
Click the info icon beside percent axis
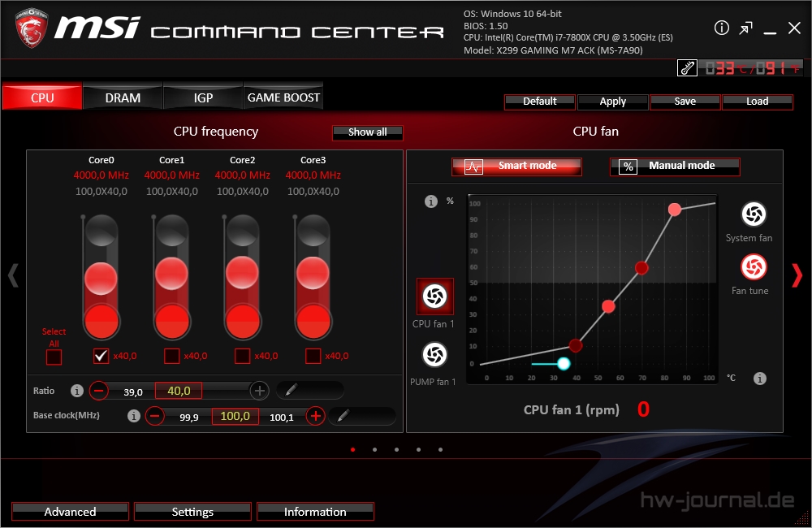[x=431, y=201]
